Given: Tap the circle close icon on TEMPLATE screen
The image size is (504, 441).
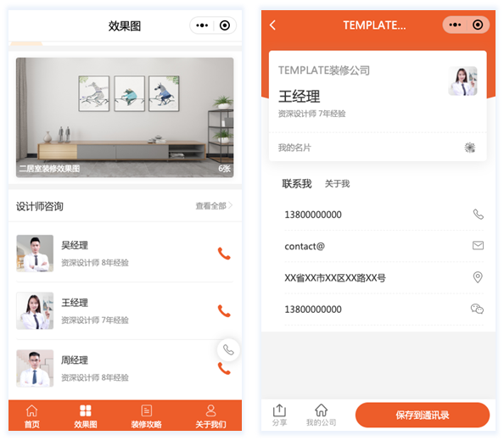Looking at the screenshot, I should (478, 25).
